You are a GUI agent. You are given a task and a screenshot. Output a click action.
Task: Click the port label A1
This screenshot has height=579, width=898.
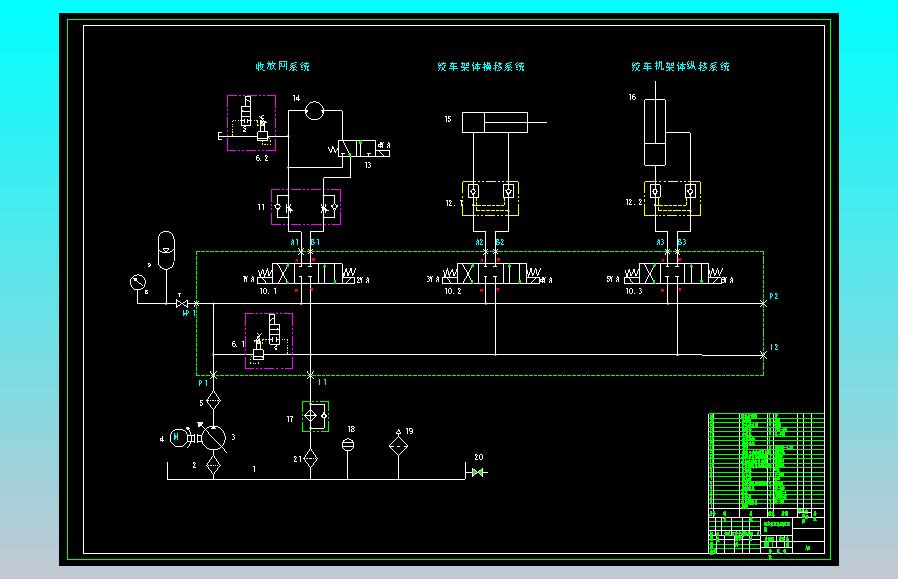(x=294, y=242)
